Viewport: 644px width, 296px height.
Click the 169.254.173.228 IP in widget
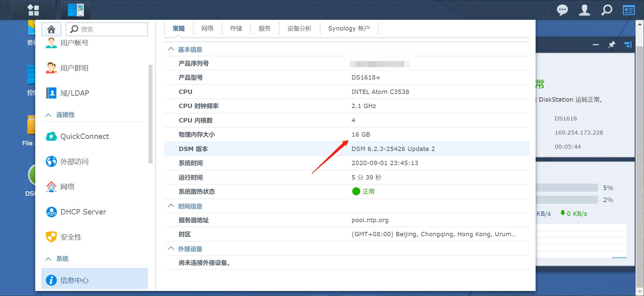(x=579, y=133)
